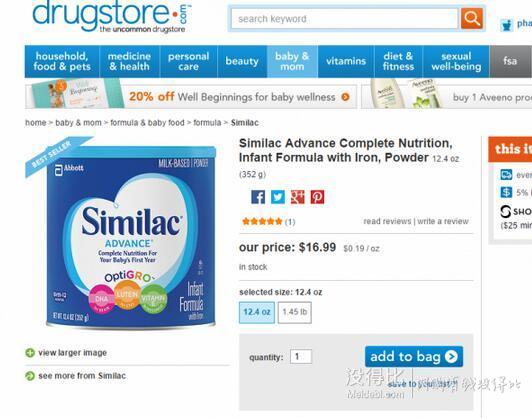Click the orange search magnifier button
The width and height of the screenshot is (532, 418).
[472, 18]
